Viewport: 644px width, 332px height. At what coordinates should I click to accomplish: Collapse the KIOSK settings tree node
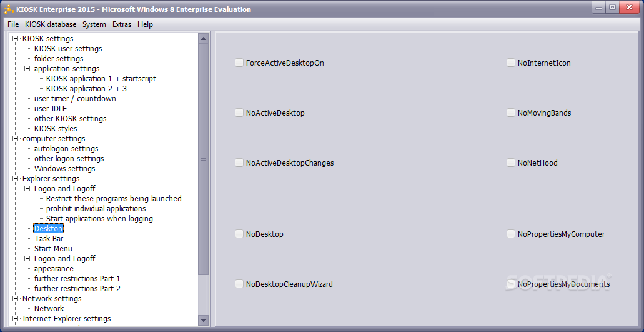coord(16,39)
